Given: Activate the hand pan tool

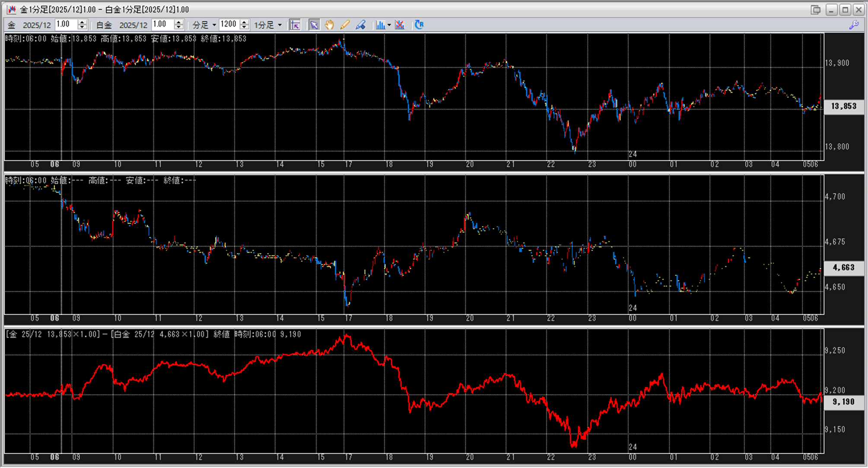Looking at the screenshot, I should coord(329,25).
